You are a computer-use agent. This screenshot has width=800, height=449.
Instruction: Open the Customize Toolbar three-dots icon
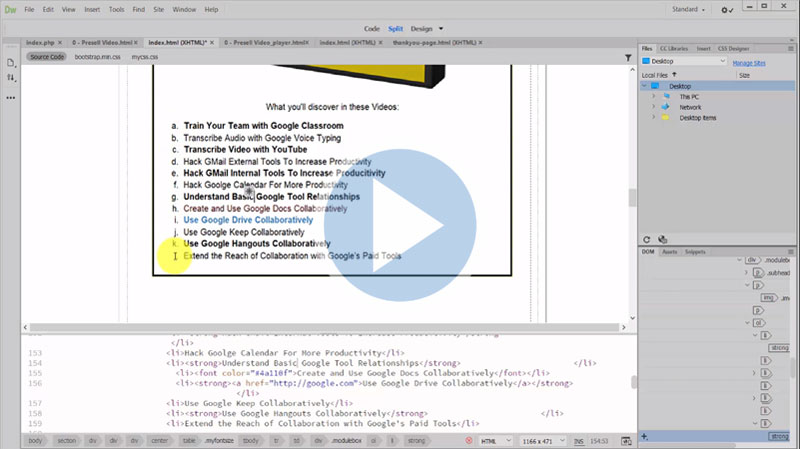tap(11, 98)
